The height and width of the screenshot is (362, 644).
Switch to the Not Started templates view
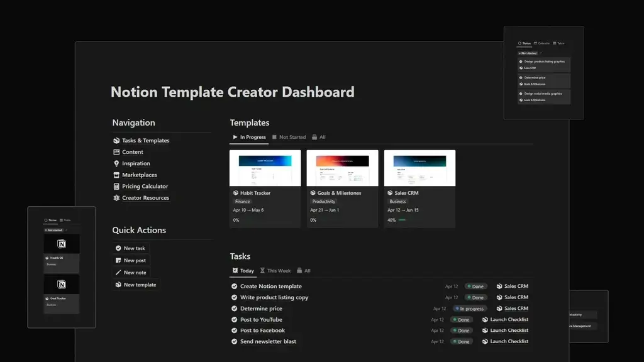tap(289, 137)
